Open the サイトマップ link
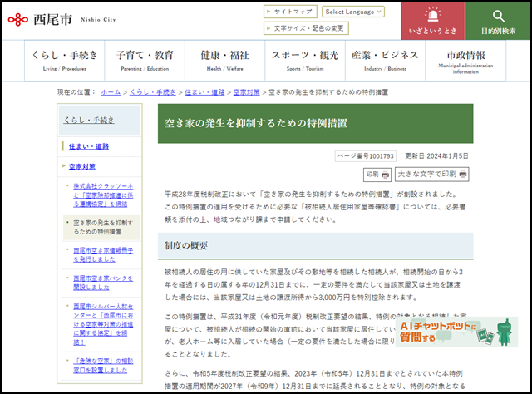Viewport: 532px width, 394px height. [290, 12]
